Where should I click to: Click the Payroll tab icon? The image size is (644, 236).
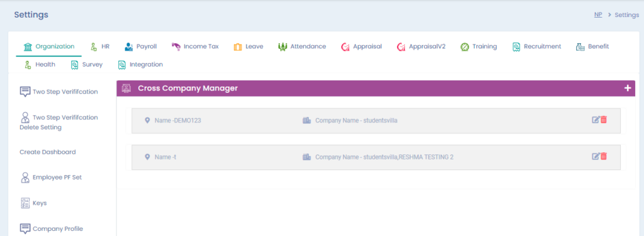(x=128, y=46)
